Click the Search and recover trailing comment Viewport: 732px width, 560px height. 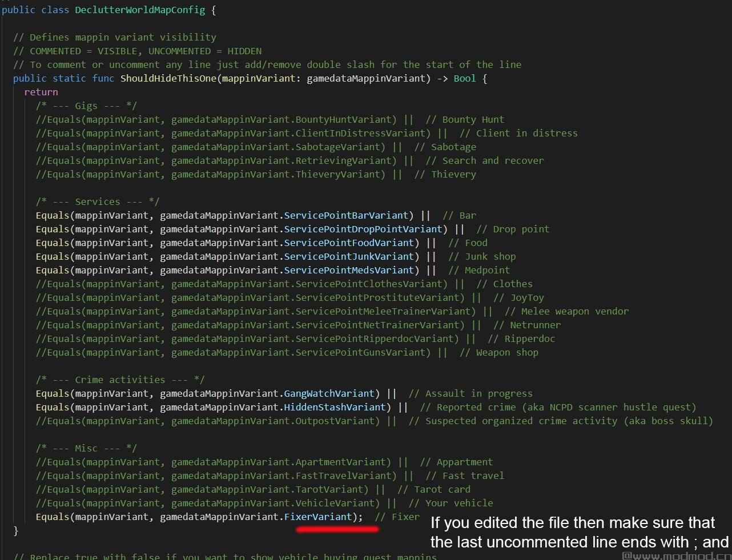coord(485,160)
